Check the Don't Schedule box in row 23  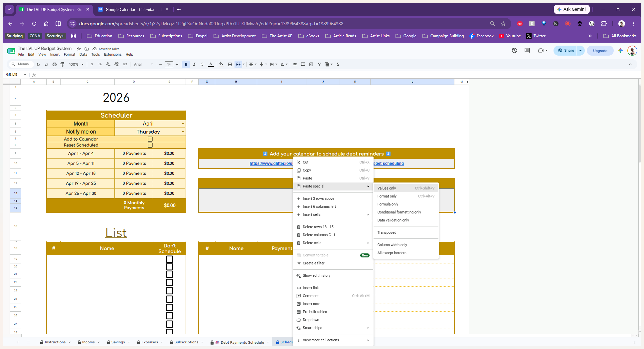pyautogui.click(x=170, y=291)
